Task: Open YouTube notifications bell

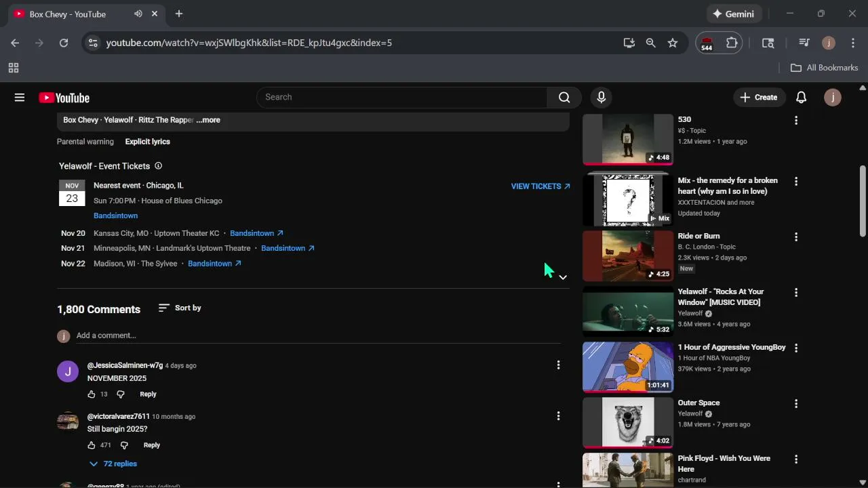Action: click(801, 98)
